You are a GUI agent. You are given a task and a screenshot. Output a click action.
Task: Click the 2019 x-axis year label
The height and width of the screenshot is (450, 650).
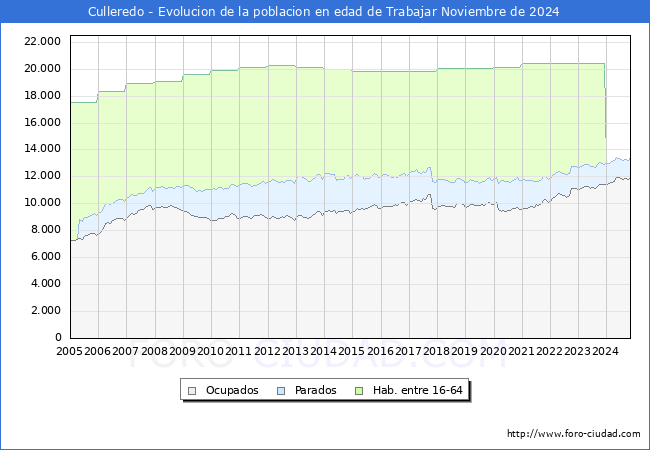point(465,351)
